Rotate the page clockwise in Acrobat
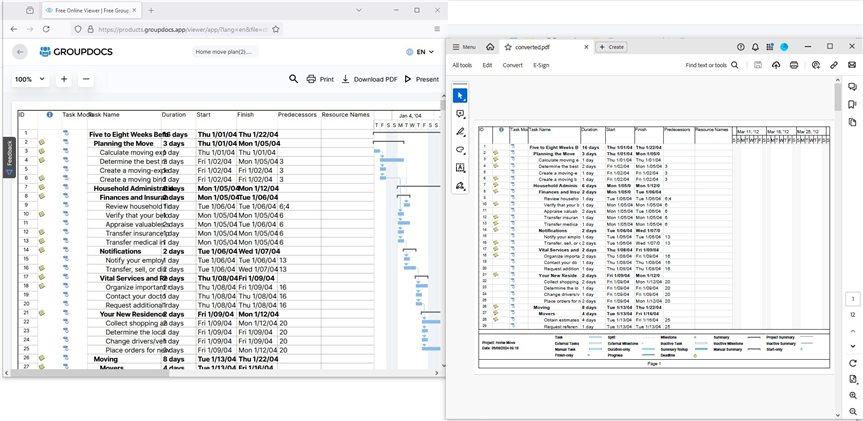863x421 pixels. pos(853,363)
